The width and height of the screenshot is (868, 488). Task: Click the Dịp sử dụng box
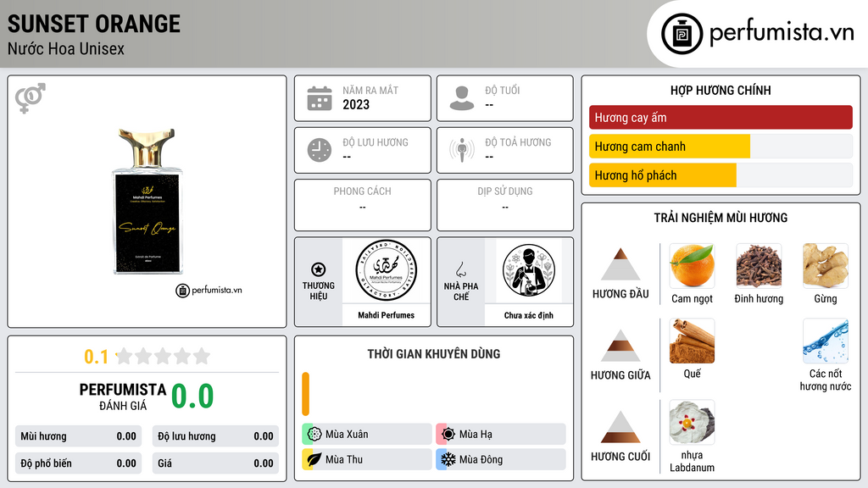click(505, 205)
